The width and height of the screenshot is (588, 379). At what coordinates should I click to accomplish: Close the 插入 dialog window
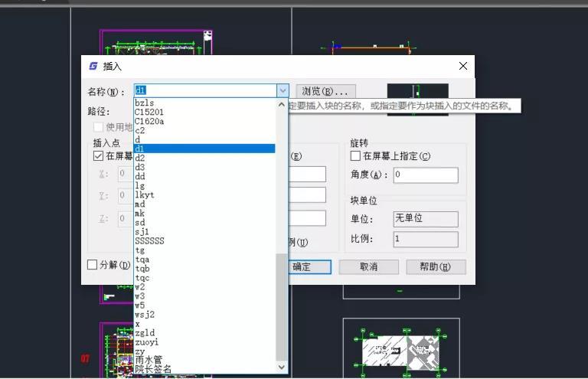coord(462,67)
